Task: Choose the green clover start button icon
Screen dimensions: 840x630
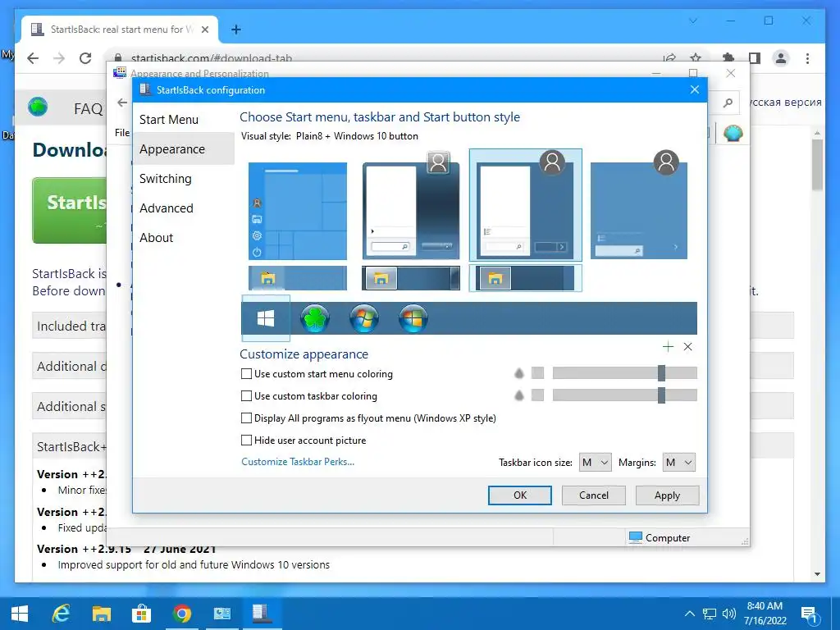Action: [315, 318]
